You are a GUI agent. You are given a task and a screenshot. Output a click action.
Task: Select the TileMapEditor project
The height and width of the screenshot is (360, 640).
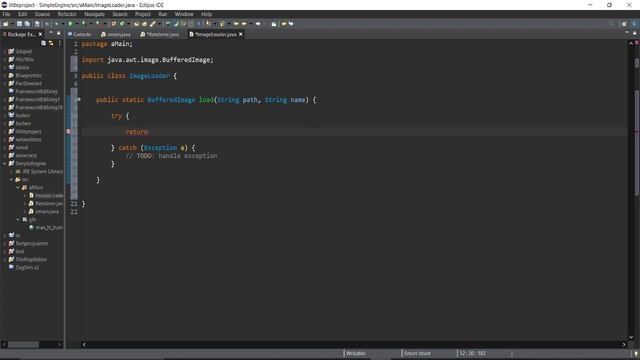click(28, 260)
